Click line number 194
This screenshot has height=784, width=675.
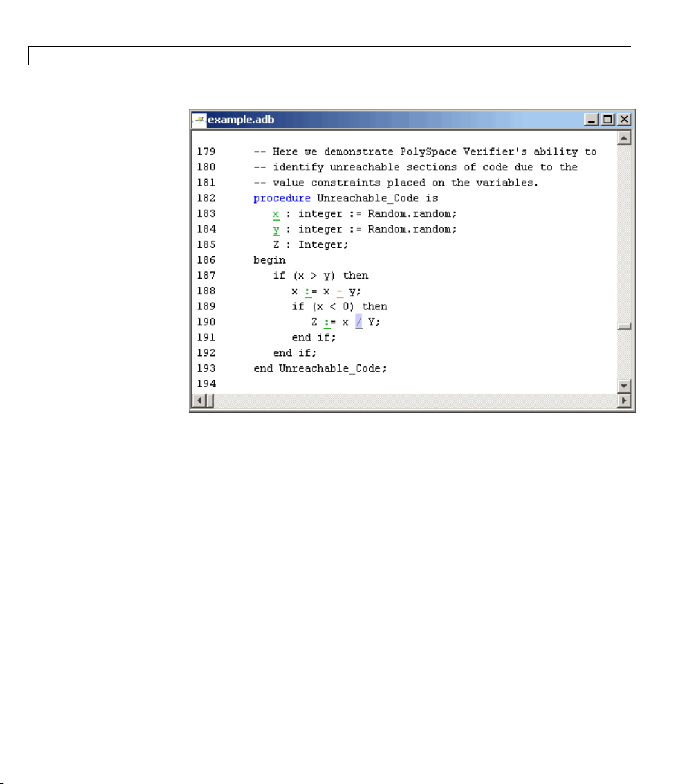click(206, 384)
